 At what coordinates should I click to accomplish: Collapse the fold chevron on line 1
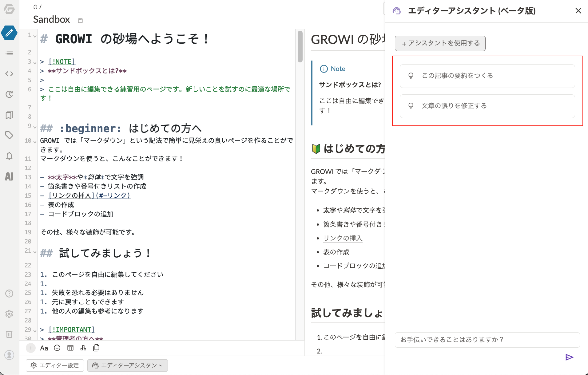[x=35, y=36]
